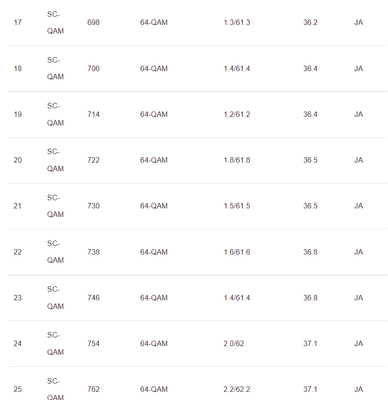Click channel number 25
This screenshot has height=400, width=388.
(x=18, y=389)
